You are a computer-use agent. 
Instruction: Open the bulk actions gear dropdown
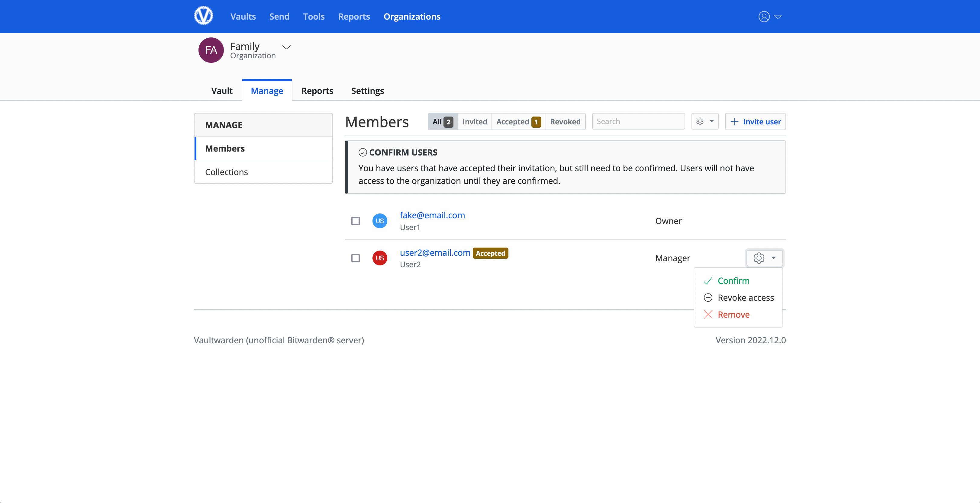pyautogui.click(x=704, y=122)
